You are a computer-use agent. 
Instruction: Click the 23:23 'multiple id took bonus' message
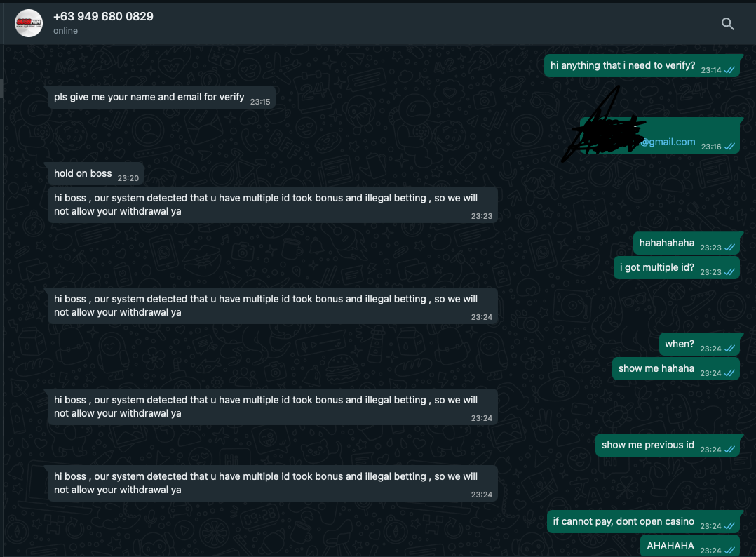click(273, 205)
